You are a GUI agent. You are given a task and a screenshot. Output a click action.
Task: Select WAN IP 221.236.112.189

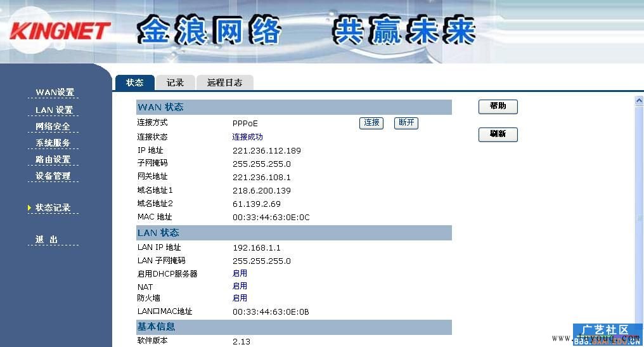click(267, 151)
